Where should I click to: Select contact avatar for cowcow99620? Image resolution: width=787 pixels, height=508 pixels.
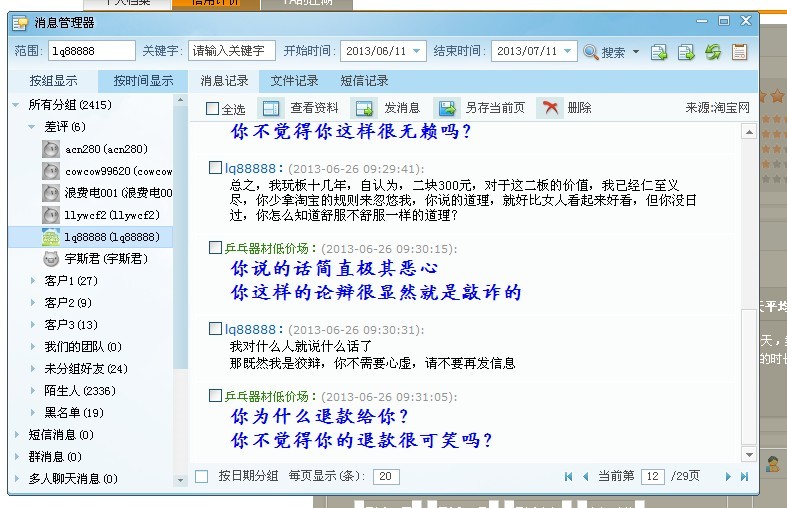coord(51,171)
